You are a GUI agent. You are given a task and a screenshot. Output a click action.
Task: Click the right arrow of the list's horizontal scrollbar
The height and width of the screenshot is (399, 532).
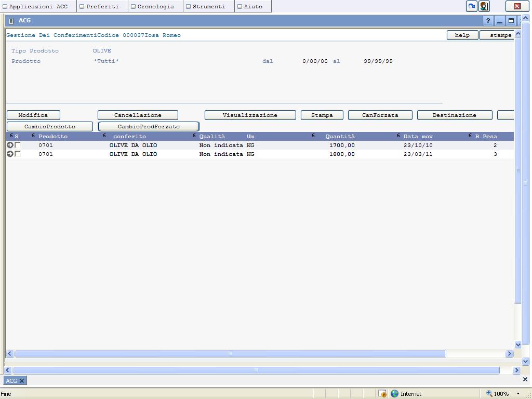point(509,353)
